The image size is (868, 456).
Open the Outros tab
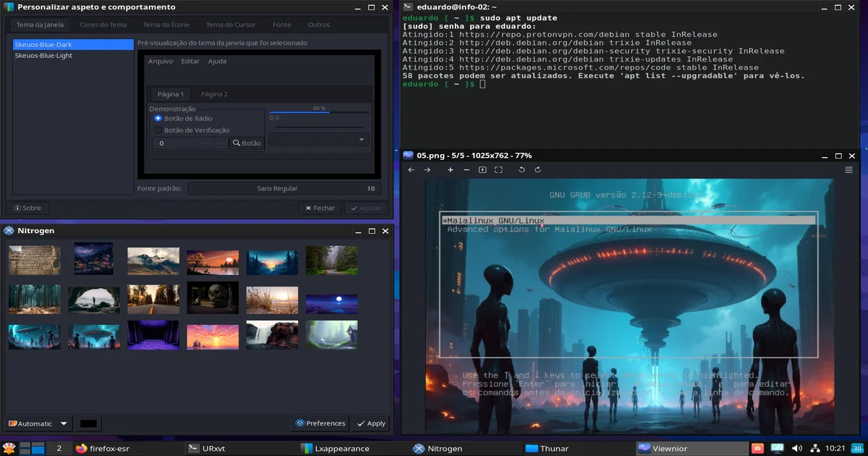click(x=318, y=25)
